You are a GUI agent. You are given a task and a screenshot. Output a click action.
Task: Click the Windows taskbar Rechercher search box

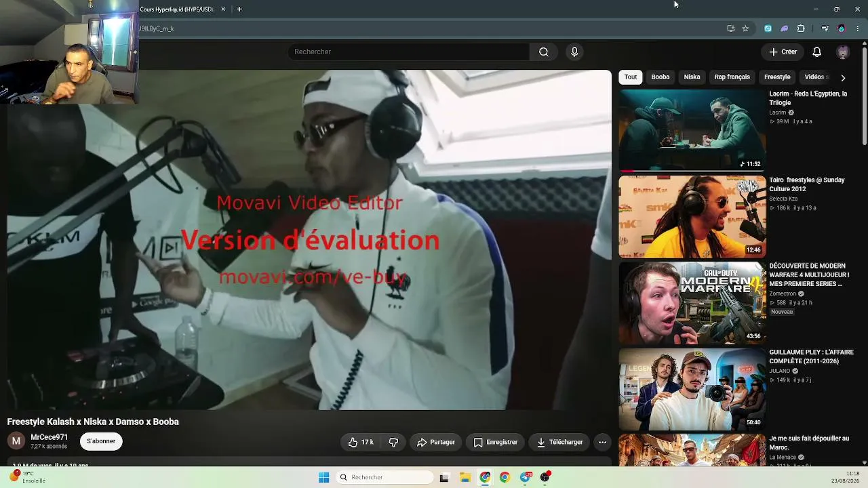385,477
